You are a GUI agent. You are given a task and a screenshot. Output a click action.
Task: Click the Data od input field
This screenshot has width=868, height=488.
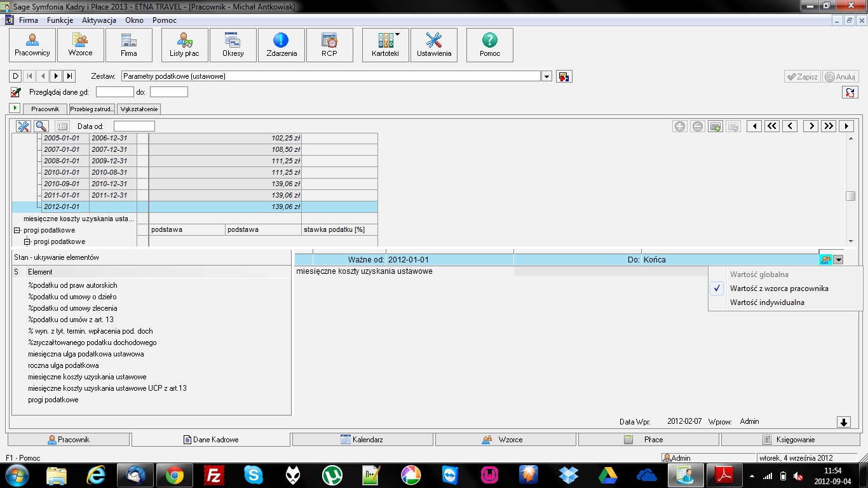(134, 126)
